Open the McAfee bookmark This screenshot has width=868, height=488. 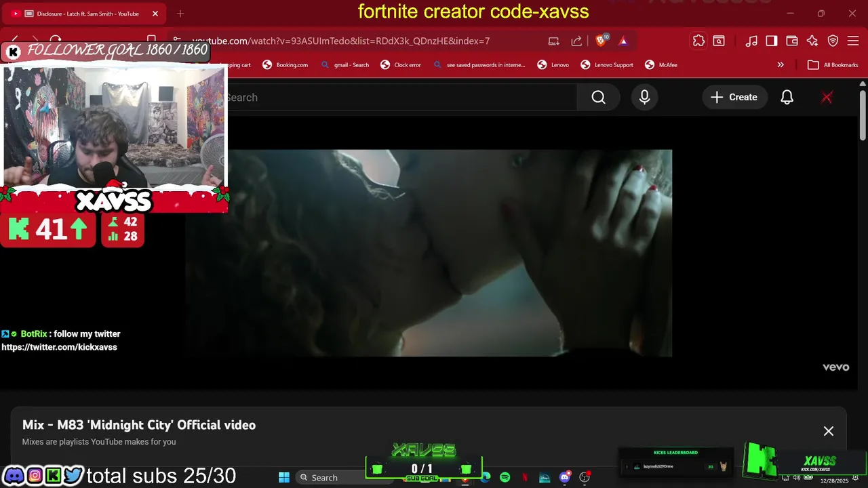point(661,65)
